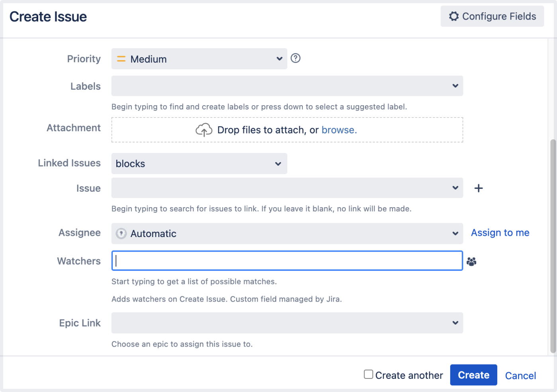Screen dimensions: 557x392
Task: Click the Cancel link
Action: [x=520, y=376]
